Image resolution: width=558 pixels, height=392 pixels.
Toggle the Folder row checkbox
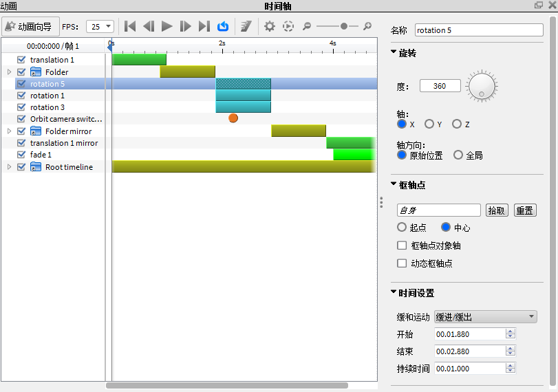click(21, 72)
